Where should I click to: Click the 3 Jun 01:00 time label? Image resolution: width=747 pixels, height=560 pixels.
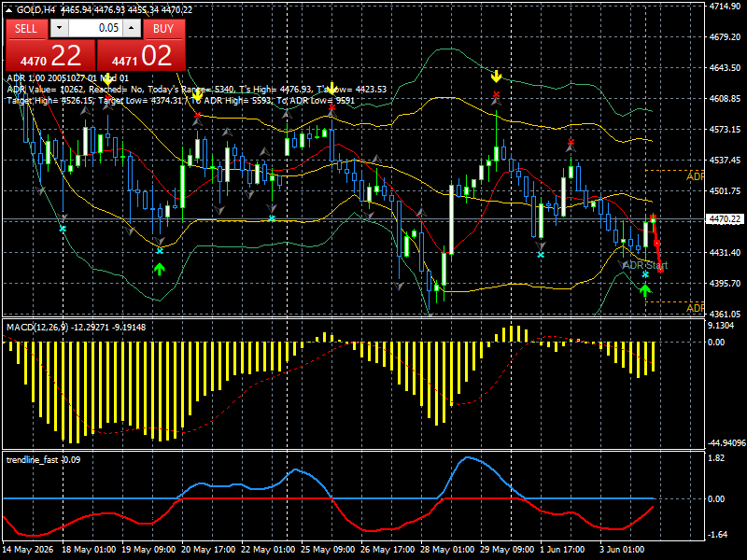tap(622, 550)
